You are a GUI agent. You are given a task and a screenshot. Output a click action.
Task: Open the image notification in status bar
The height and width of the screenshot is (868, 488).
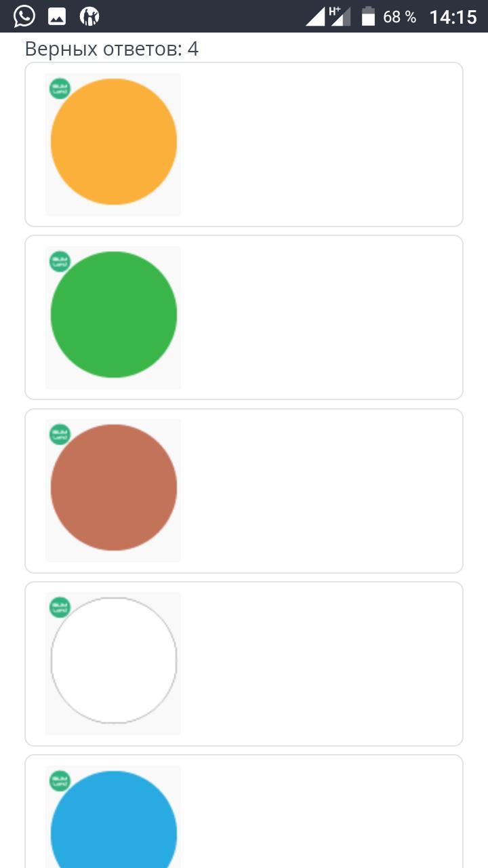pos(57,16)
